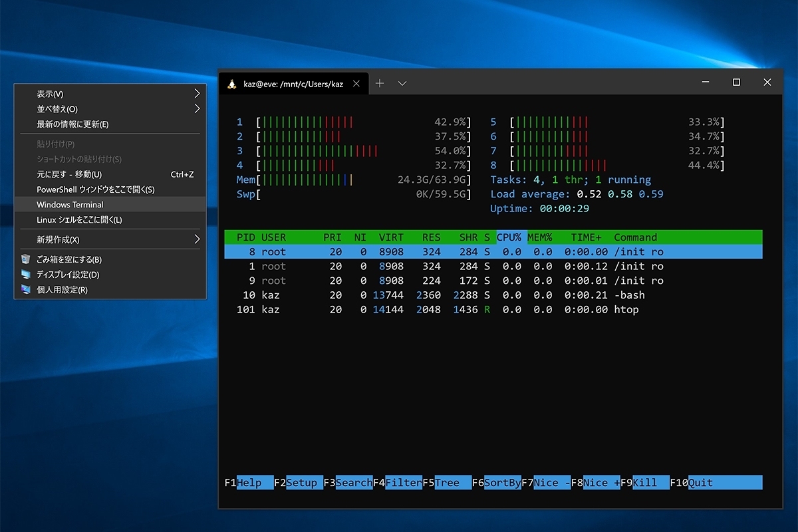This screenshot has width=798, height=532.
Task: Expand the 表示(V) submenu arrow
Action: tap(197, 94)
